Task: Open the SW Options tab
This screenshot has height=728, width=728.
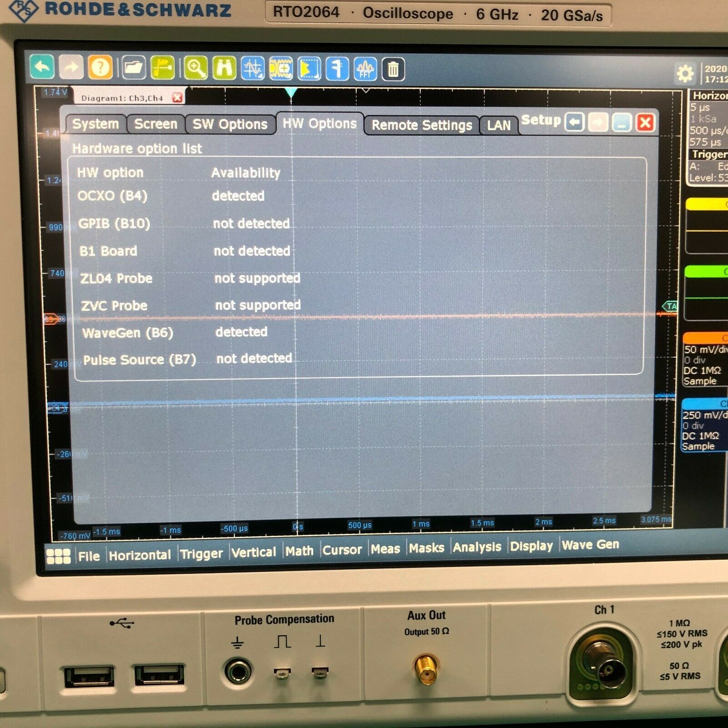Action: click(230, 124)
